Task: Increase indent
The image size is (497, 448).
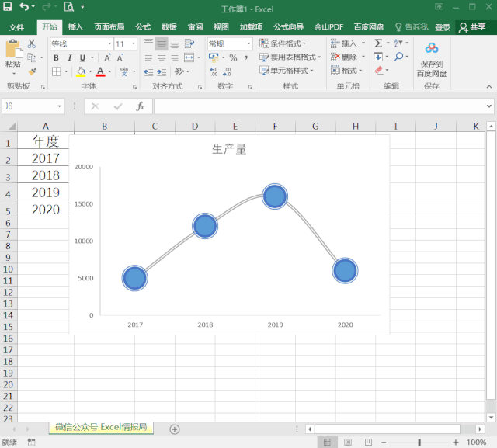Action: (162, 71)
